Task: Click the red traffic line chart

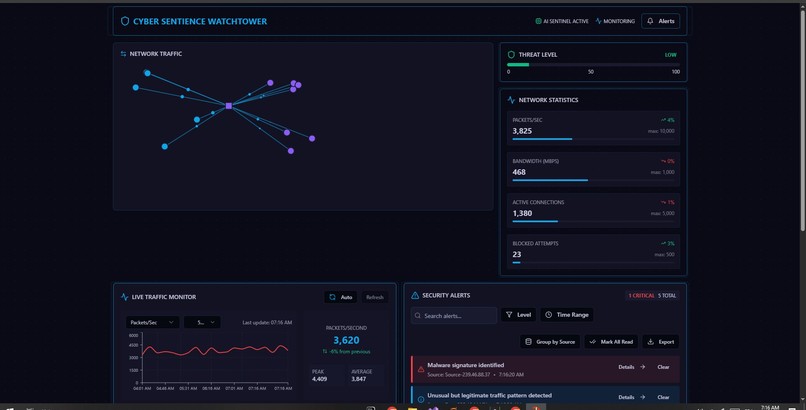Action: pyautogui.click(x=215, y=350)
